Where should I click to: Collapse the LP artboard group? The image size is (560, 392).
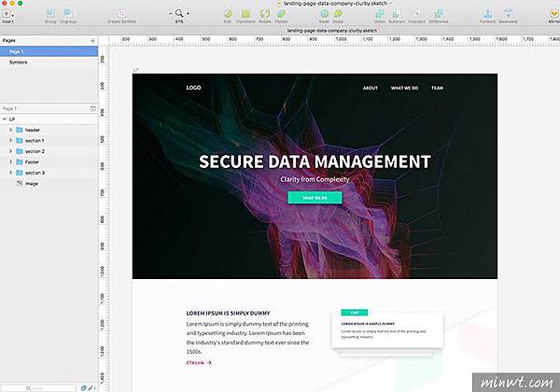5,119
